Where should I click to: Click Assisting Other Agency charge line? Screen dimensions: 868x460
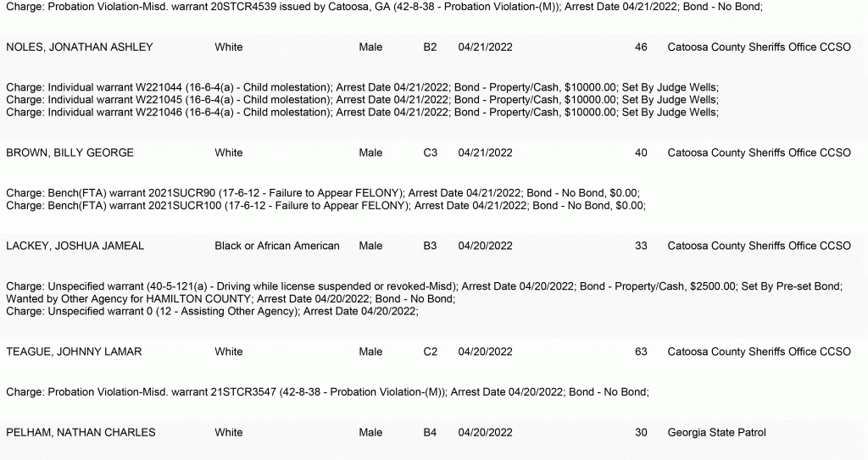coord(212,311)
